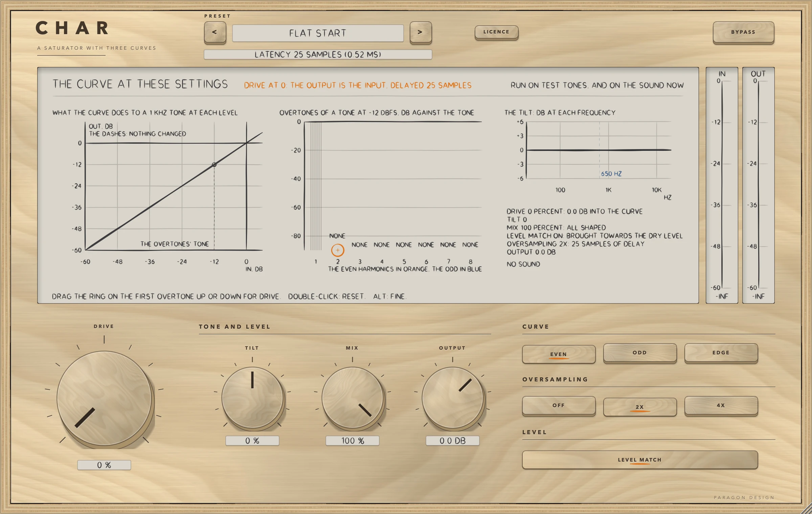This screenshot has width=812, height=514.
Task: Click the PARAGON DESIGN credit text
Action: (744, 497)
